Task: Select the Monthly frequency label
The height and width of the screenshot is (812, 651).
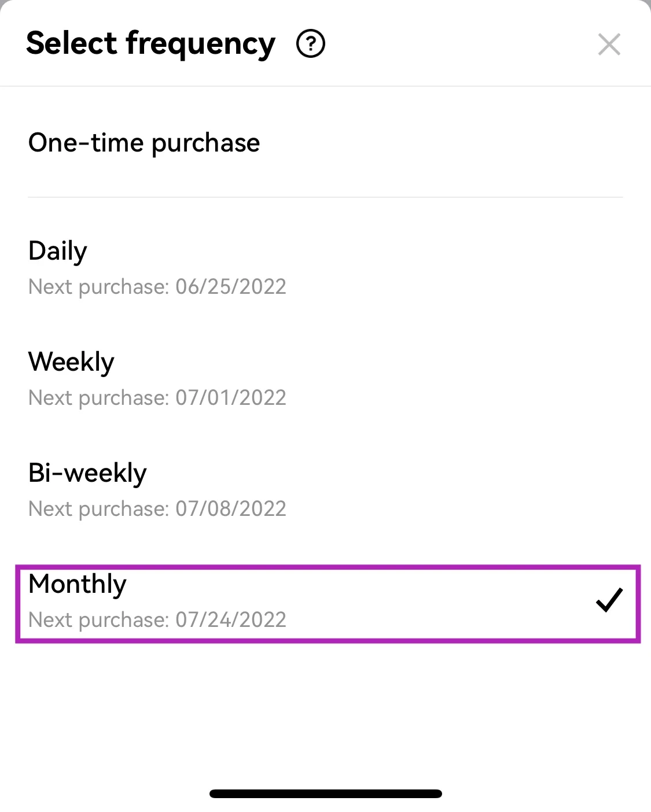Action: [x=78, y=584]
